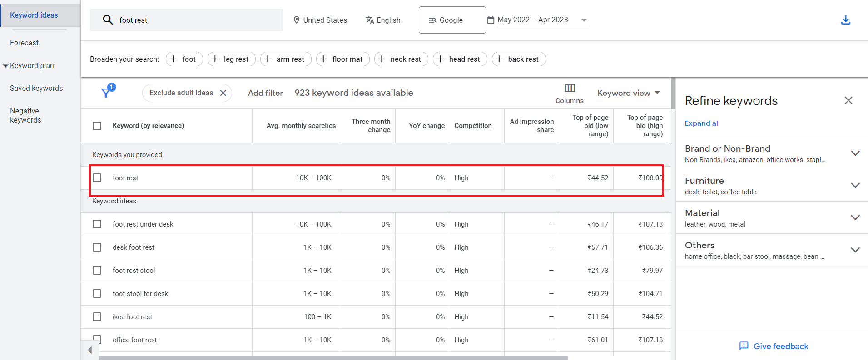This screenshot has width=868, height=360.
Task: Collapse sidebar with left arrow icon
Action: tap(90, 350)
